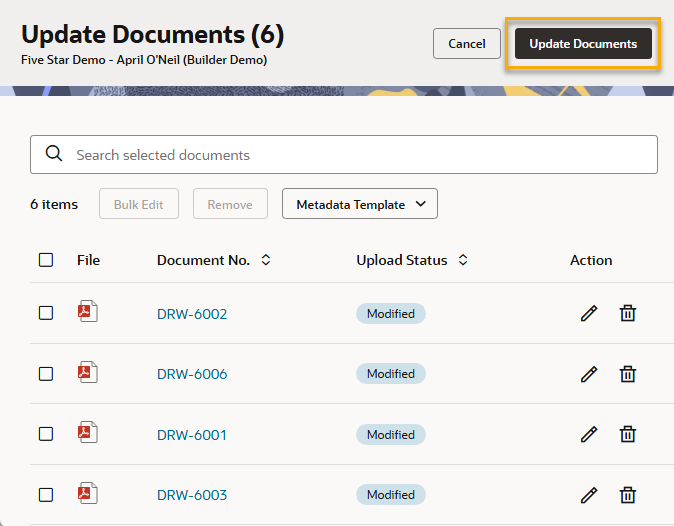The image size is (674, 526).
Task: Open document link DRW-6002
Action: click(x=192, y=314)
